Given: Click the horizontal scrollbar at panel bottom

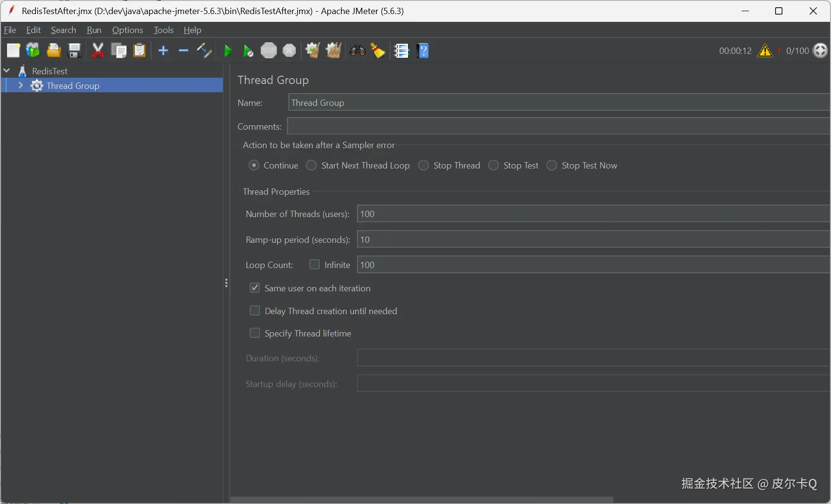Looking at the screenshot, I should point(422,500).
